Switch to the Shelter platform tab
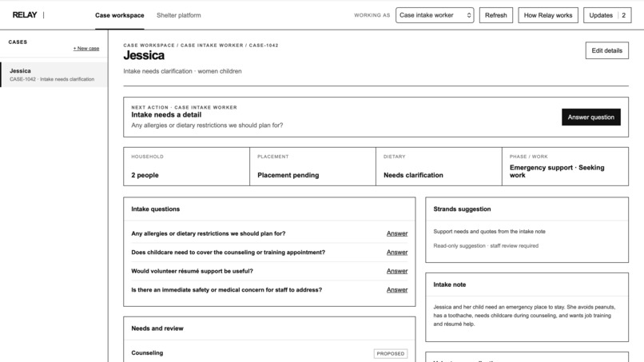 179,15
